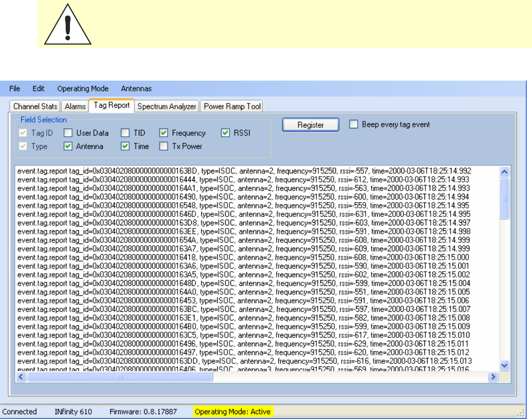
Task: Uncheck the Frequency checkbox
Action: pyautogui.click(x=164, y=133)
